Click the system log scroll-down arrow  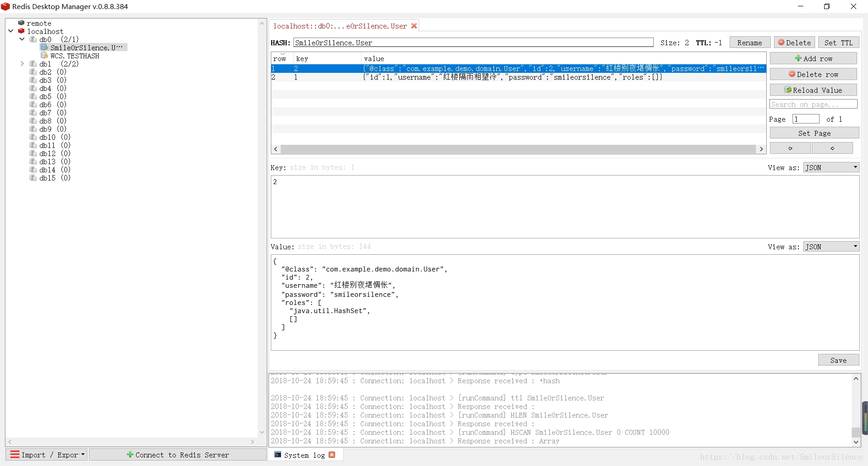(856, 442)
